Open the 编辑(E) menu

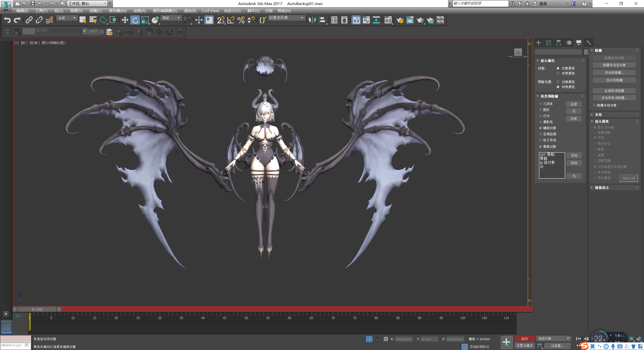point(22,11)
